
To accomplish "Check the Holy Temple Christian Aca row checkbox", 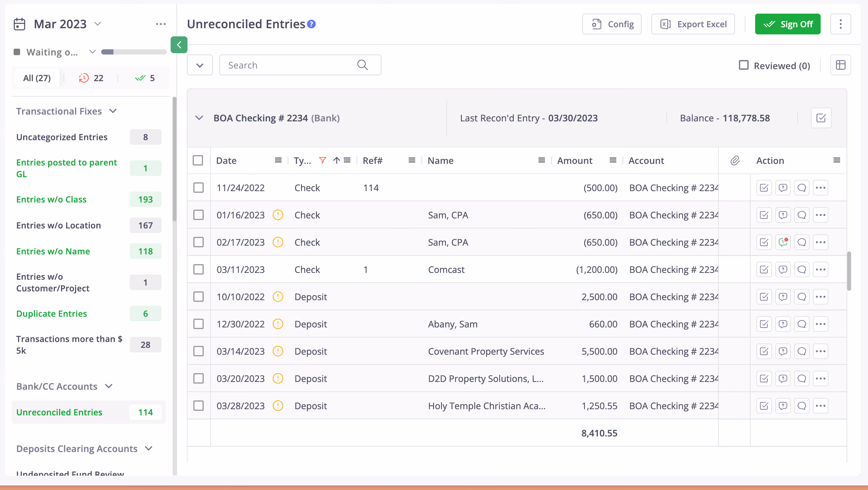I will (x=199, y=406).
